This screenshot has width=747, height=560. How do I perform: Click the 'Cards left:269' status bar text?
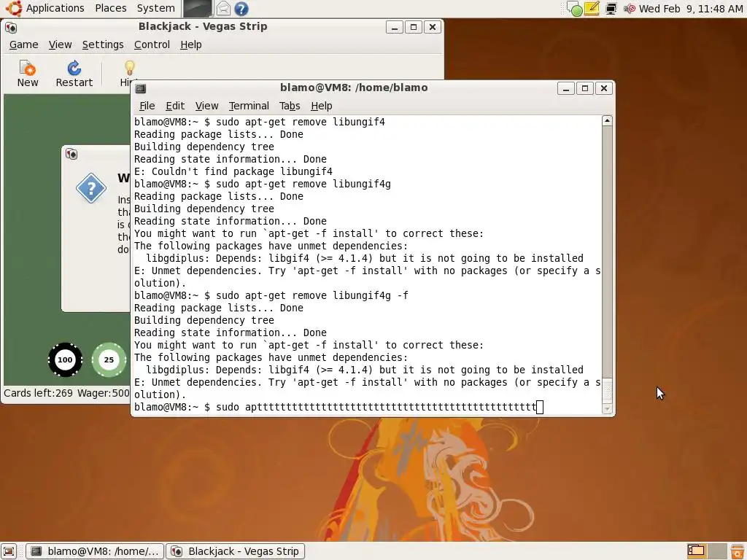coord(38,393)
